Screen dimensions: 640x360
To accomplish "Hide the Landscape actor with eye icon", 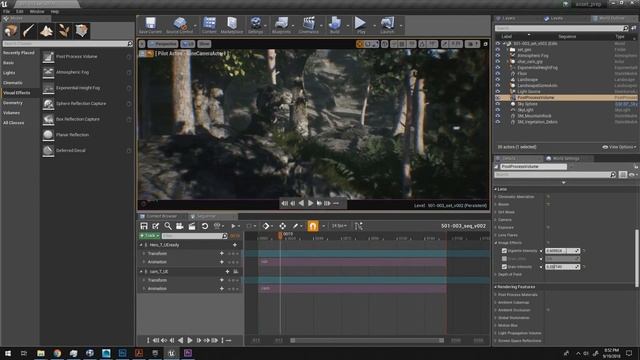I will [x=498, y=80].
